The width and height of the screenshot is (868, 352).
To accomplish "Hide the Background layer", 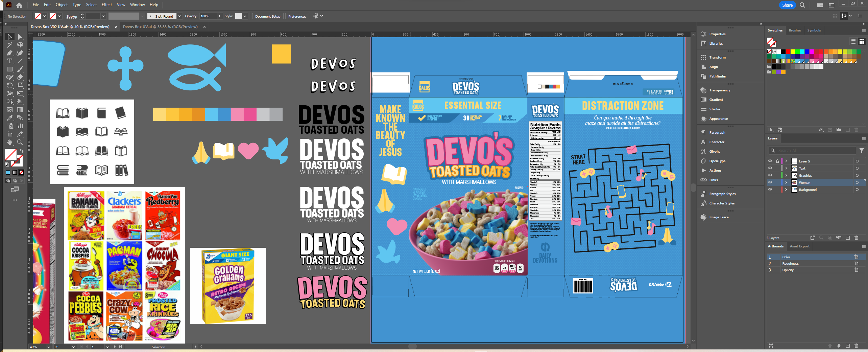I will [x=770, y=190].
